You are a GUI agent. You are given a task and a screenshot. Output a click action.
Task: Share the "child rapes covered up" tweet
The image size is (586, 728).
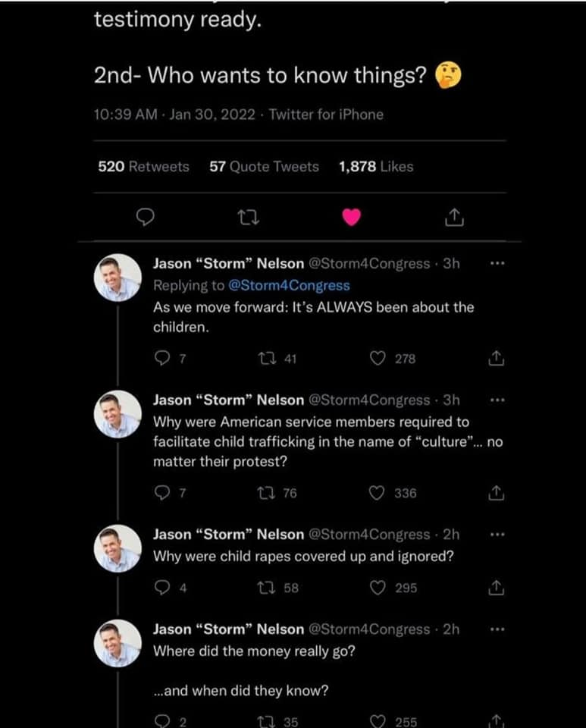coord(496,588)
